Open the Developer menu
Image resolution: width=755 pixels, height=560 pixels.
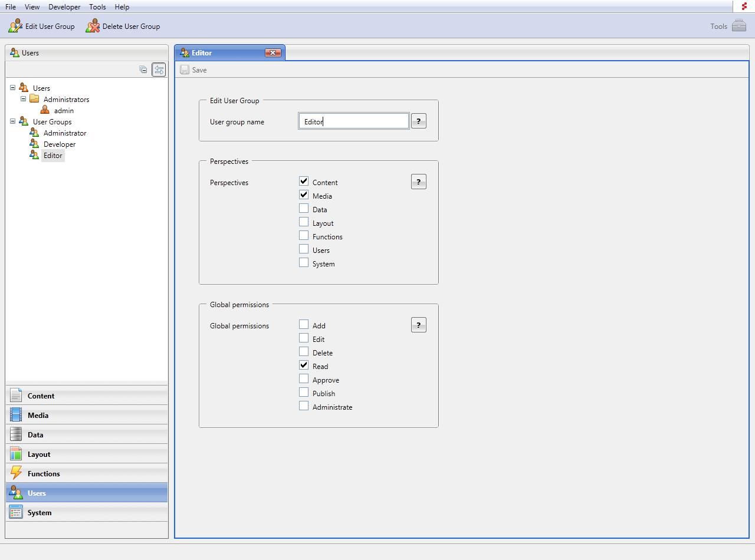click(x=64, y=7)
